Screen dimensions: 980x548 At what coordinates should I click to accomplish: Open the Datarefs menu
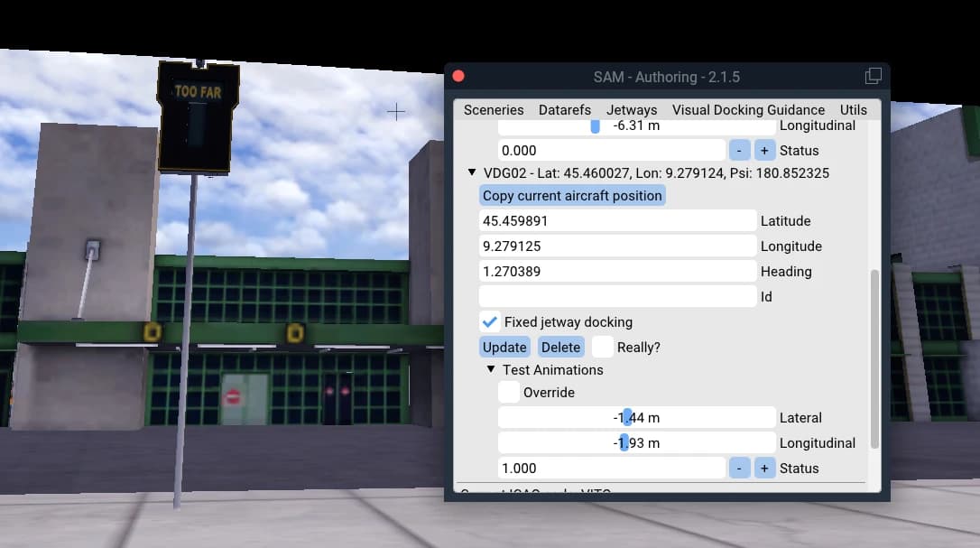pyautogui.click(x=564, y=110)
